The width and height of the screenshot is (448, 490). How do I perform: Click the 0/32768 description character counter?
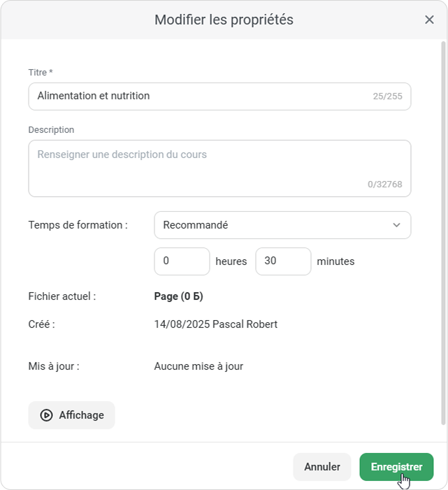pyautogui.click(x=384, y=185)
